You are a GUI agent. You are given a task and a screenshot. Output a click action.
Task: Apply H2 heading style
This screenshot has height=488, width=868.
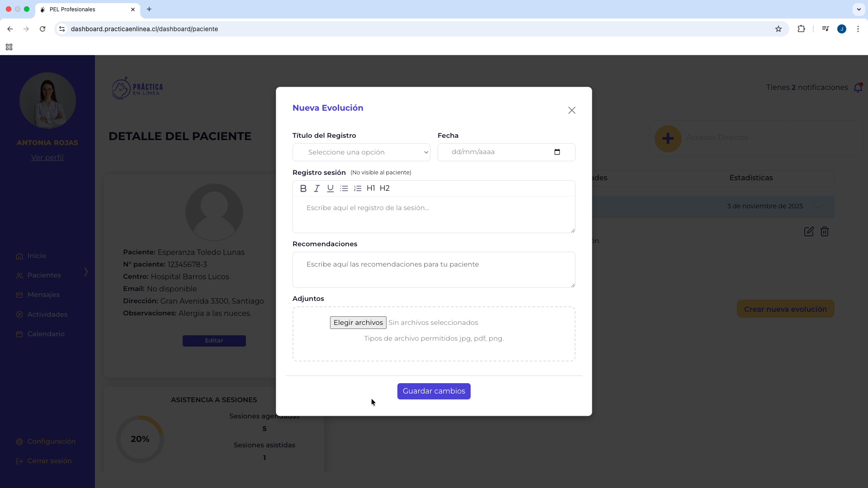pos(385,188)
